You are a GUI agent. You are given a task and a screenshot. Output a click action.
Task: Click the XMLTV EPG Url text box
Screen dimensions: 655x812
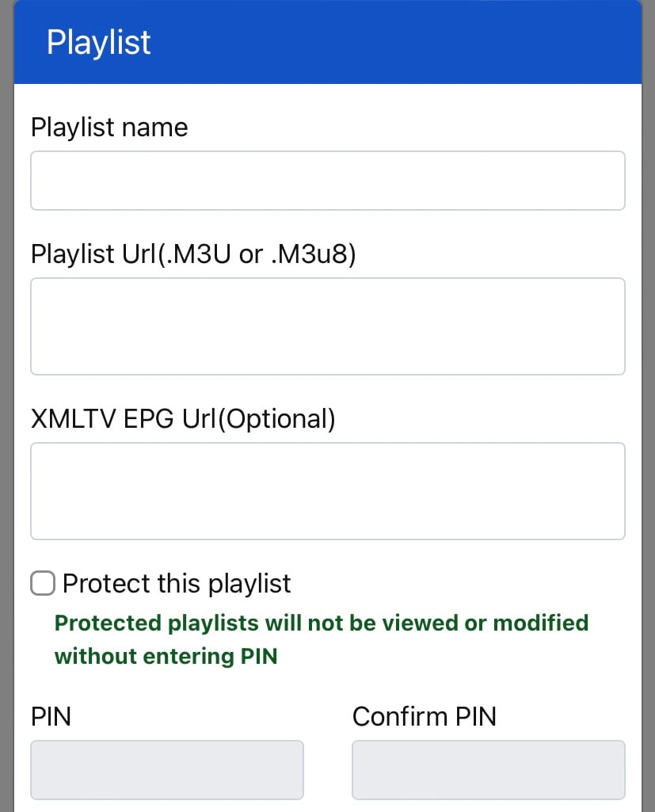click(x=327, y=491)
